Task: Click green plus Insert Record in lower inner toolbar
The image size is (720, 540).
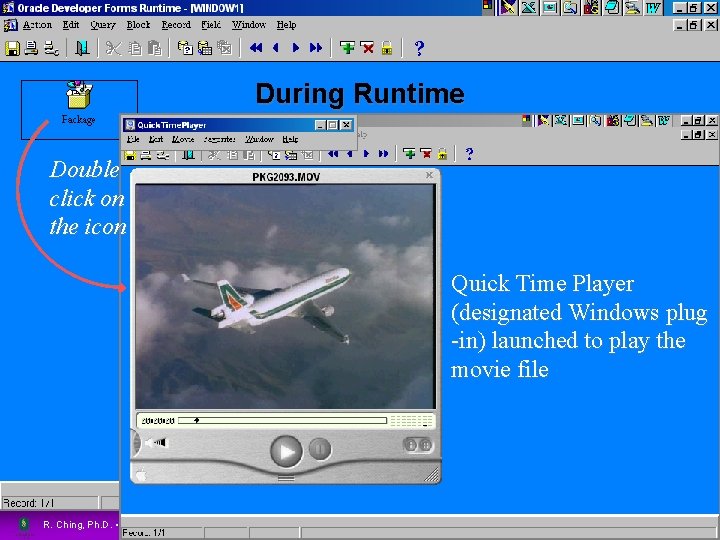Action: (x=409, y=153)
